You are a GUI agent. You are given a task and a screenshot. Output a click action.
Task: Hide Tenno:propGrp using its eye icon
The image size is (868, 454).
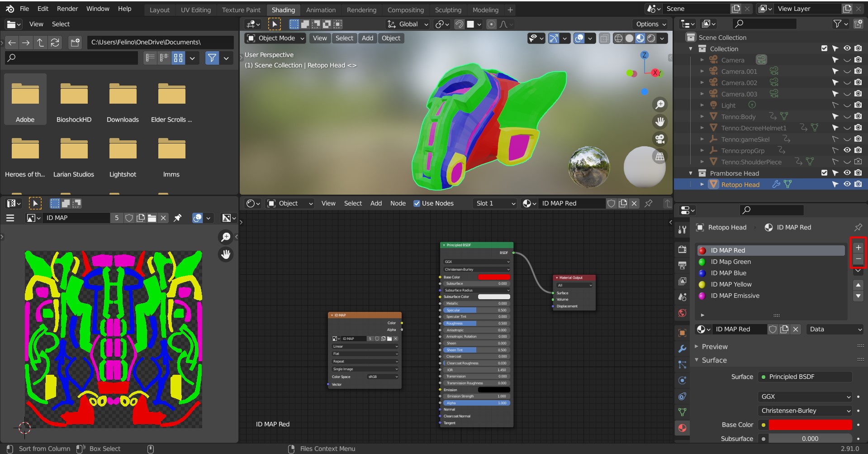tap(847, 150)
